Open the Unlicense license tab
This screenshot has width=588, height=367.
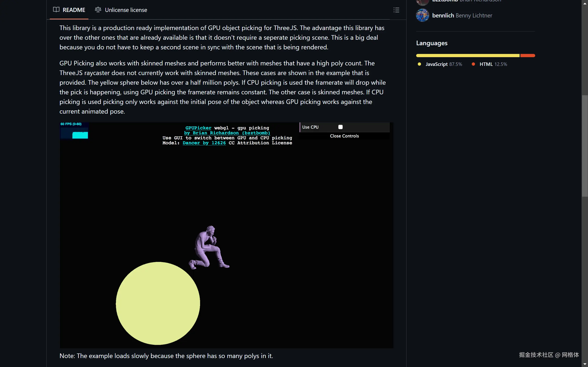click(x=126, y=10)
